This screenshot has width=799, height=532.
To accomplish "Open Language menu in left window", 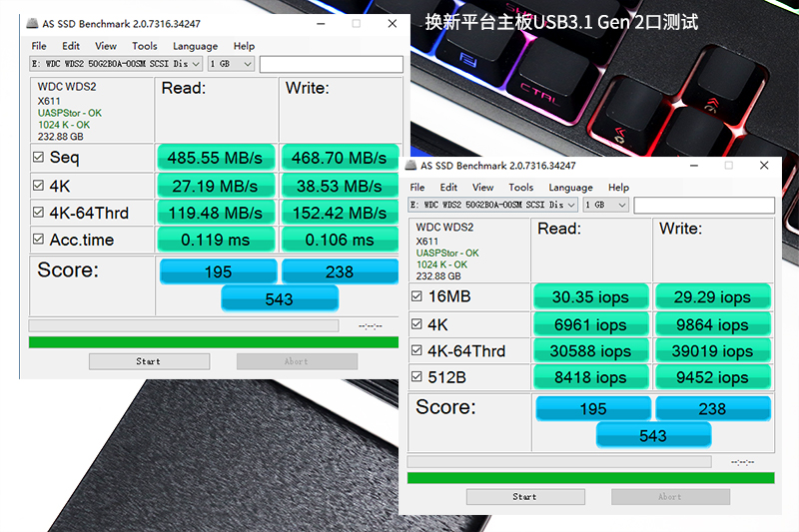I will coord(195,46).
